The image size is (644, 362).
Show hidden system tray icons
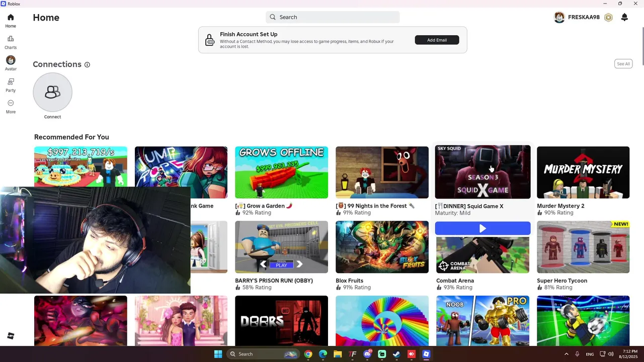coord(566,354)
